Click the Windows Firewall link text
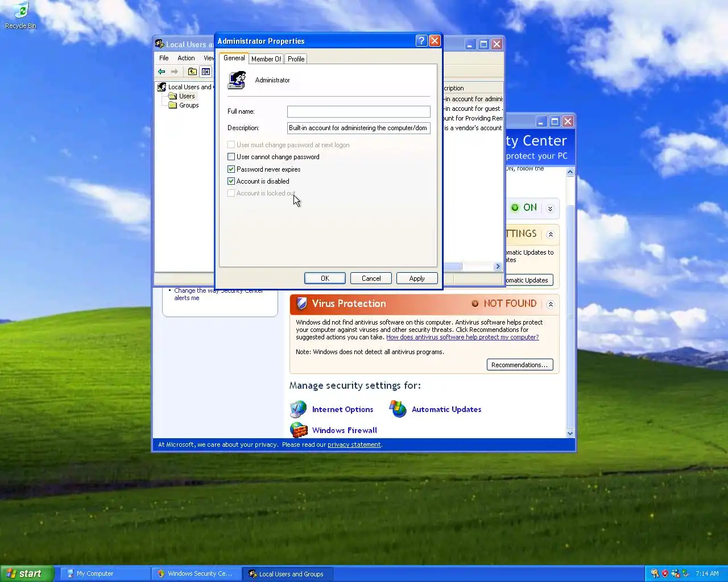728x582 pixels. [x=344, y=430]
